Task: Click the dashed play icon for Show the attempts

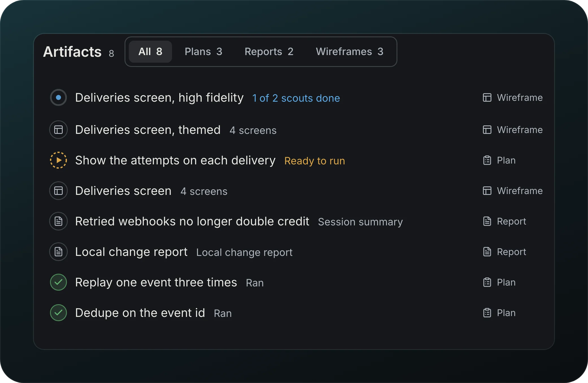Action: click(x=58, y=160)
